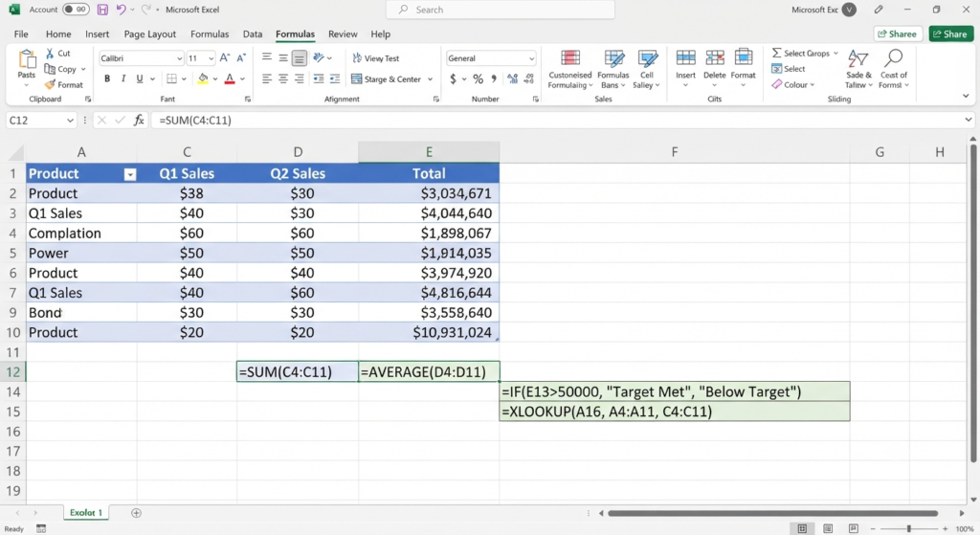Click the Delete cells icon
The height and width of the screenshot is (535, 980).
tap(714, 57)
